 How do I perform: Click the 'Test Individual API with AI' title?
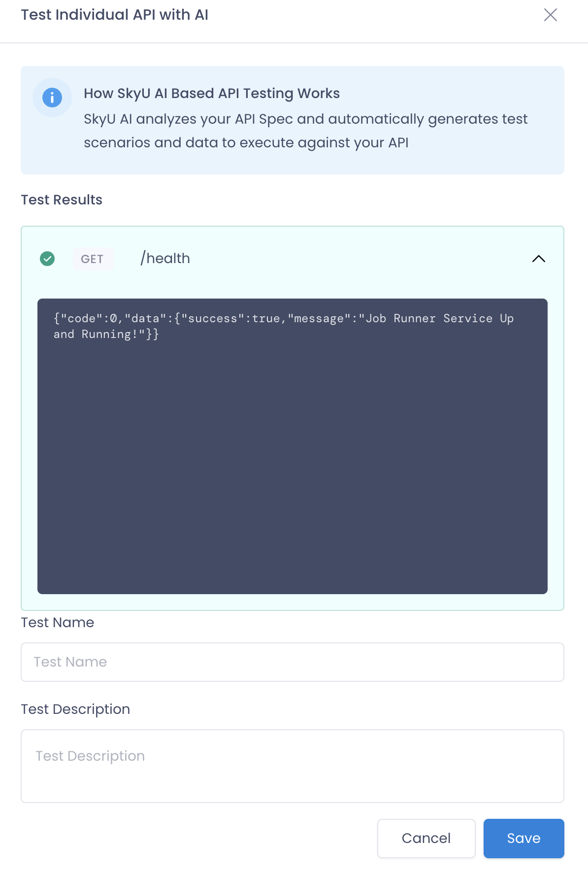tap(115, 15)
